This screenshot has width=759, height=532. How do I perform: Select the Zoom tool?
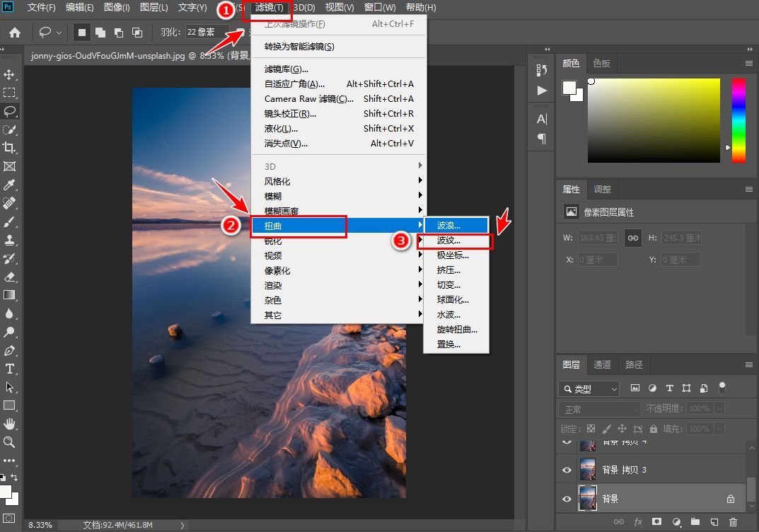click(9, 442)
